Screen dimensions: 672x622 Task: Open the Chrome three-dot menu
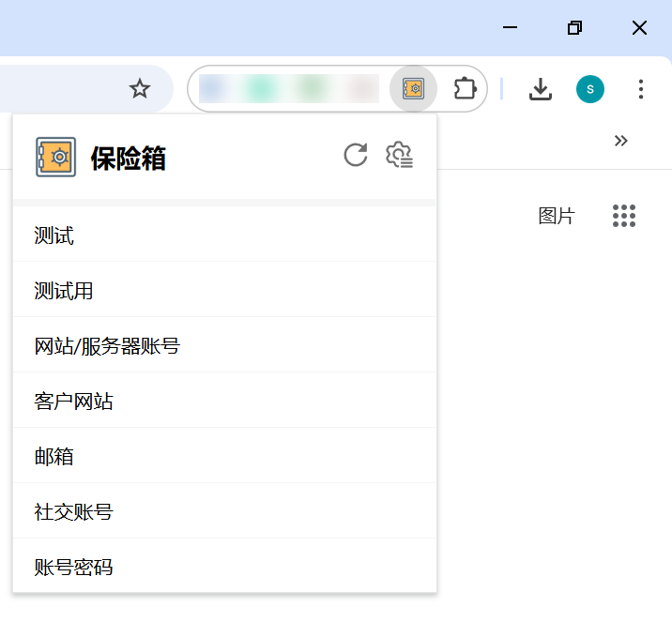641,89
